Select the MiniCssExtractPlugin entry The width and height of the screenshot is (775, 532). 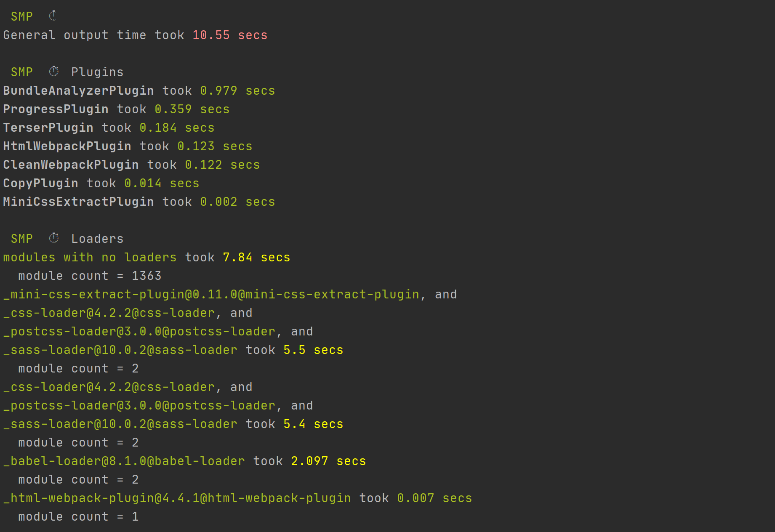[x=78, y=202]
